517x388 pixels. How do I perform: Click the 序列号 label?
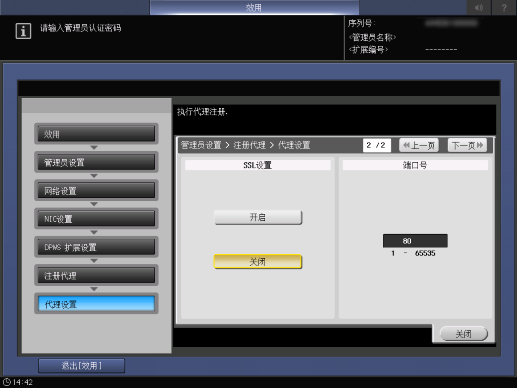coord(361,23)
